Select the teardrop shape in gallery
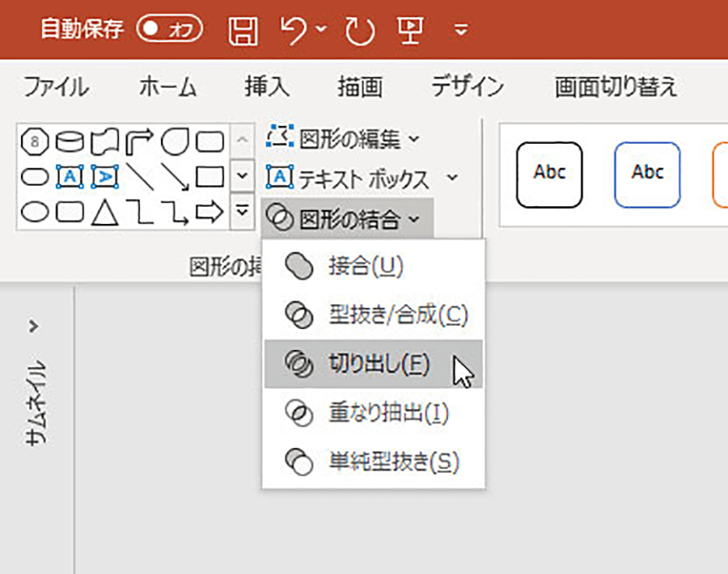The height and width of the screenshot is (574, 728). tap(175, 141)
